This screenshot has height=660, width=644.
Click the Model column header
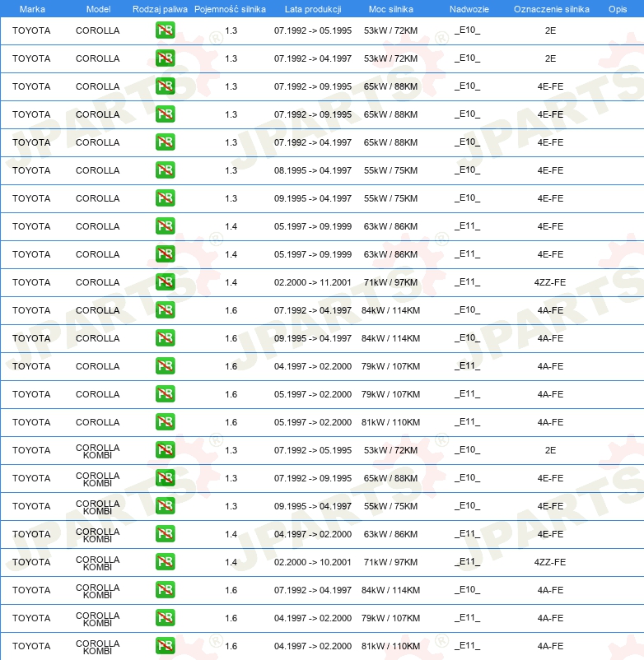[98, 9]
